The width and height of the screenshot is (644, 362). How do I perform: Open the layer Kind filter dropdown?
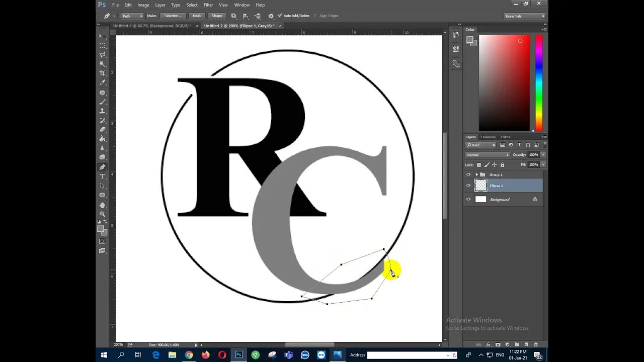coord(481,145)
